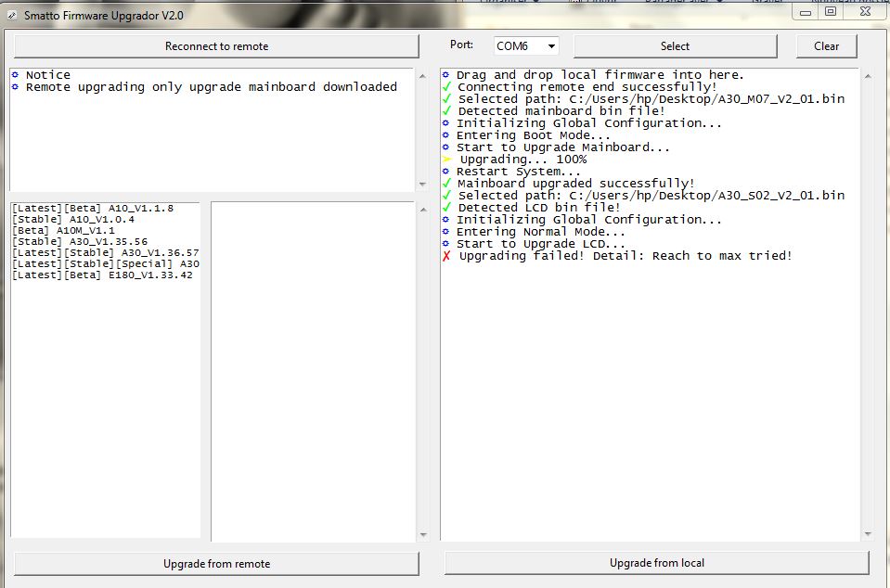
Task: Select [Stable] A10_V1.0.4 firmware
Action: point(73,220)
